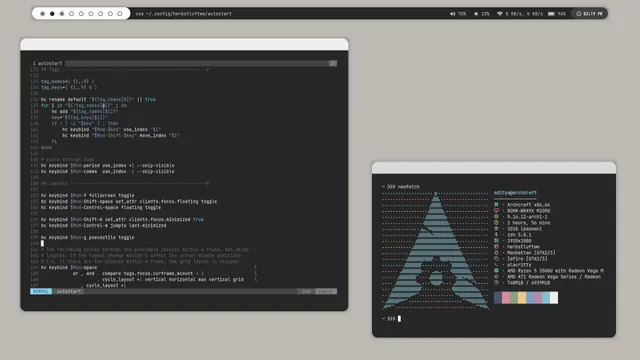Click the white color block in neofetch

[554, 298]
